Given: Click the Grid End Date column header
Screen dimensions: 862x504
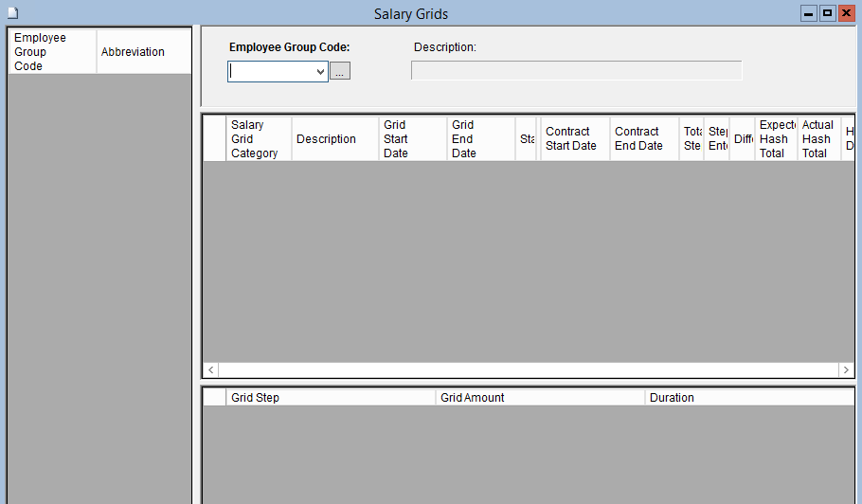Looking at the screenshot, I should coord(480,139).
